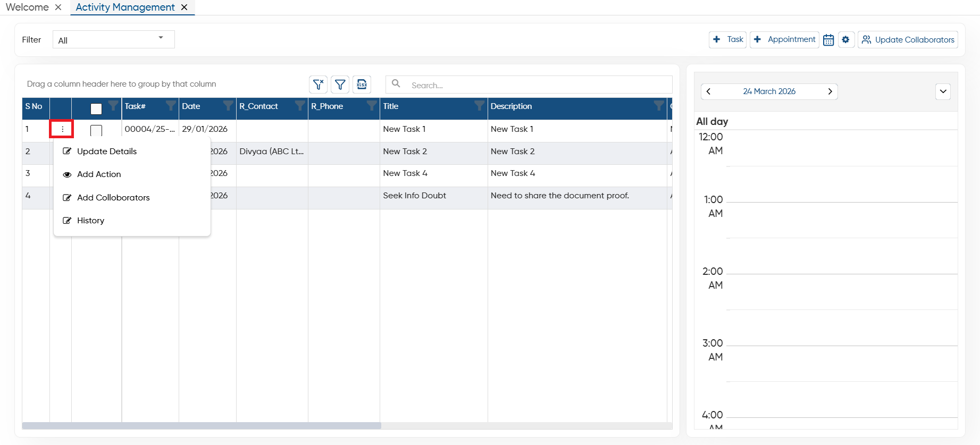Filter the Date column

228,105
